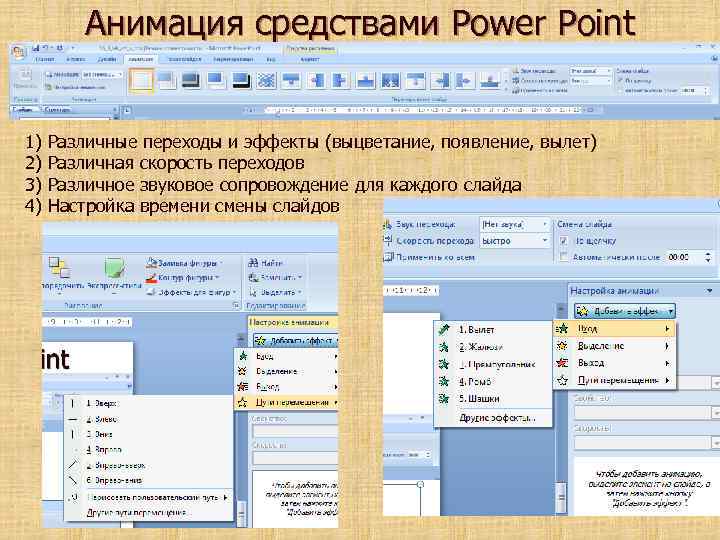720x540 pixels.
Task: Select path '4. Вправо'
Action: (148, 450)
